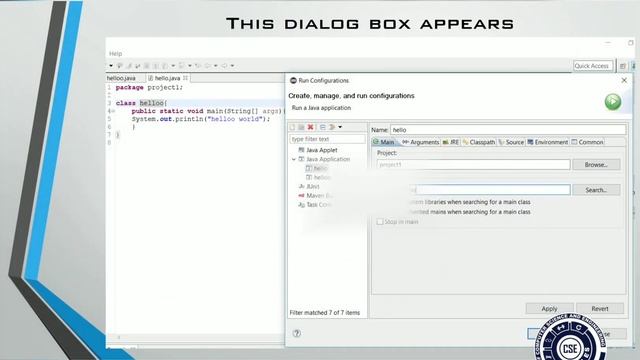Close the Run Configurations dialog
This screenshot has height=360, width=640.
tap(624, 80)
